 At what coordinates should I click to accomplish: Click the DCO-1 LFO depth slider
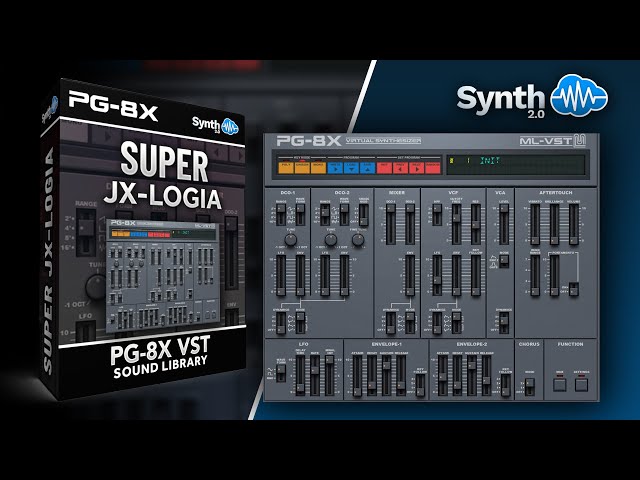pos(281,275)
